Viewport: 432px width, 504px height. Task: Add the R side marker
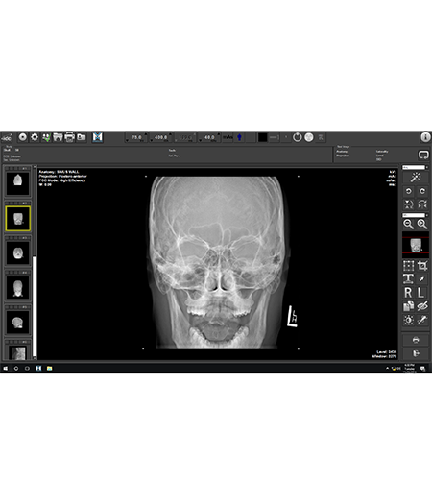(x=409, y=293)
